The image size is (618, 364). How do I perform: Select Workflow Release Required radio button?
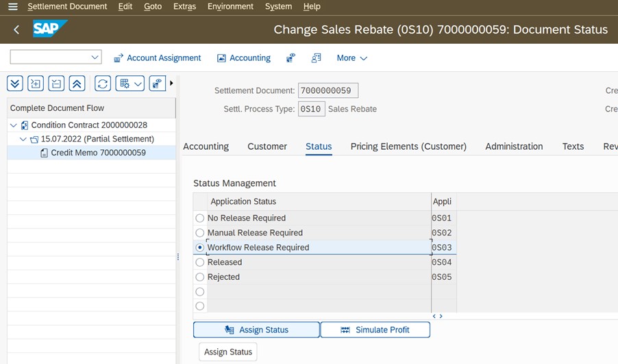[x=200, y=248]
